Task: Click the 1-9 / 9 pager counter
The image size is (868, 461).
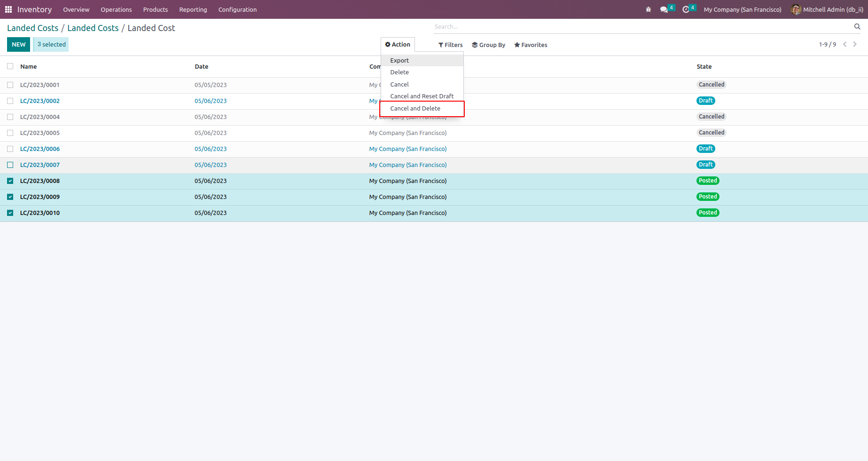Action: point(828,45)
